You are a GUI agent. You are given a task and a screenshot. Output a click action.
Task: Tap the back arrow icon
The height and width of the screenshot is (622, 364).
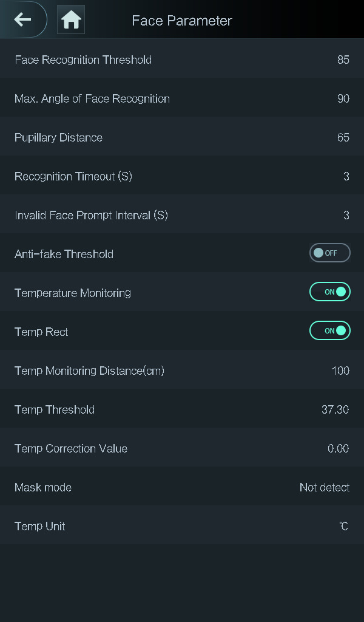coord(22,19)
